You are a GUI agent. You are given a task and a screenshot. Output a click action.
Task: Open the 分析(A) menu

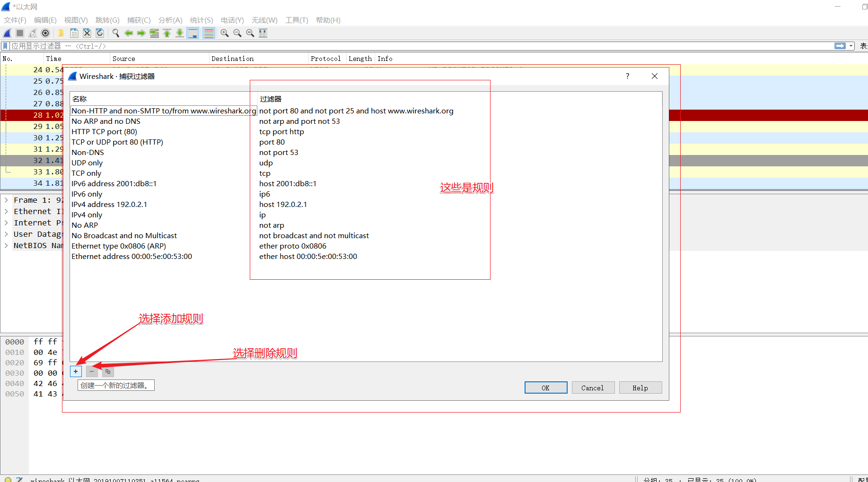[170, 20]
